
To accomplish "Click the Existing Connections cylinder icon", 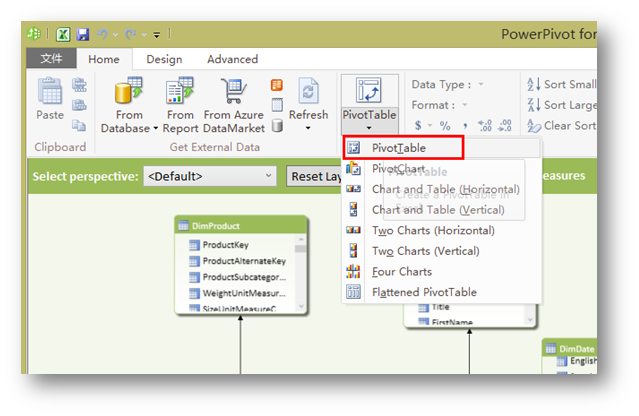I will [277, 125].
